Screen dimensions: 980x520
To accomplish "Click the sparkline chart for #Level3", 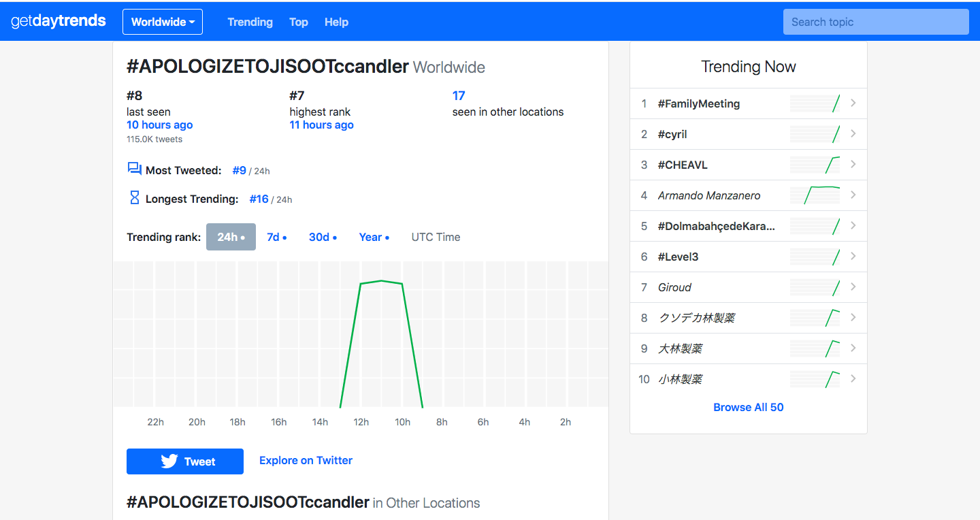I will [x=815, y=257].
